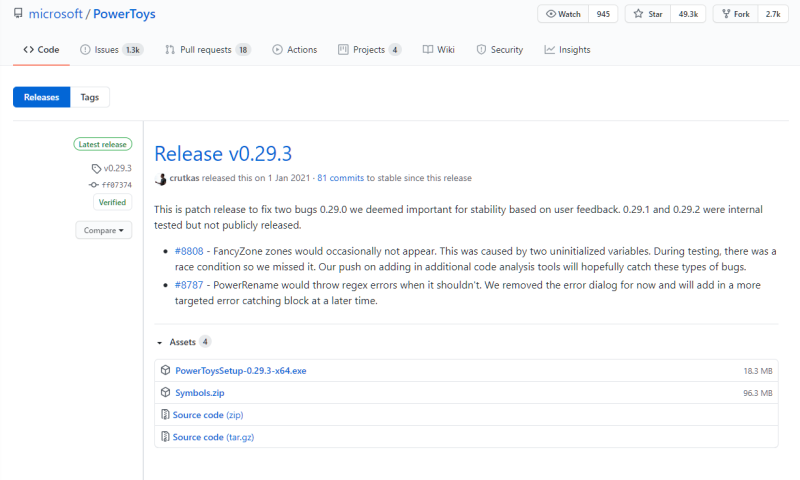Click the star icon in Star button
Viewport: 800px width, 480px height.
tap(638, 14)
